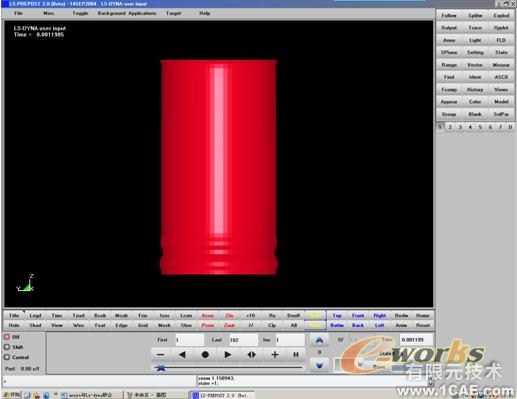
Task: Click the pause animation button
Action: click(x=296, y=355)
